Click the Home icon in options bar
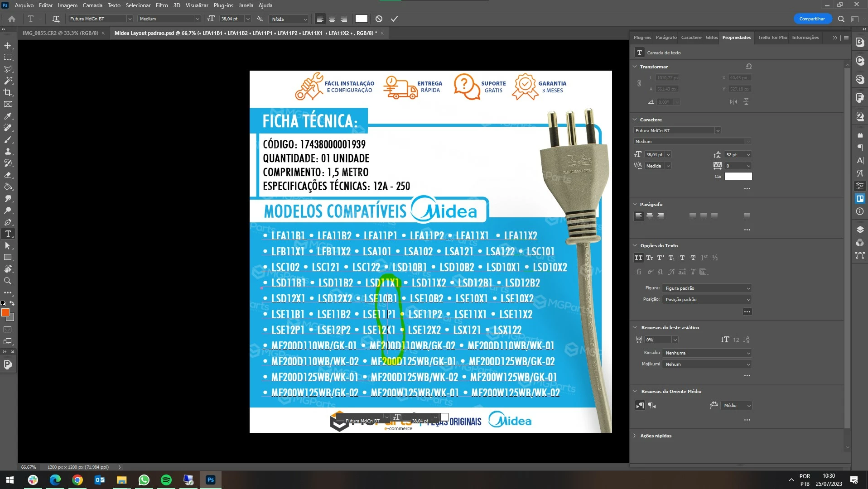 click(x=12, y=19)
